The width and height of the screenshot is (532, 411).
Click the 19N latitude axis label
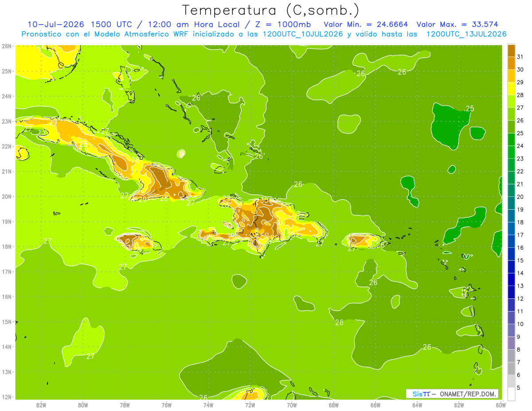(x=7, y=221)
